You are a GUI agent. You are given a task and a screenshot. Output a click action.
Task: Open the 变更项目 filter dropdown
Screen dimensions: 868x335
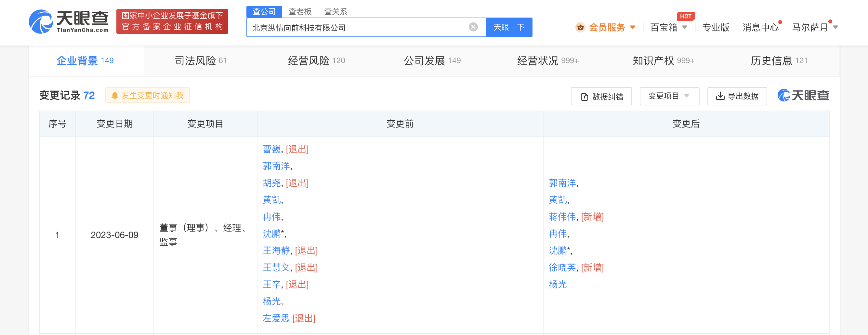click(669, 96)
